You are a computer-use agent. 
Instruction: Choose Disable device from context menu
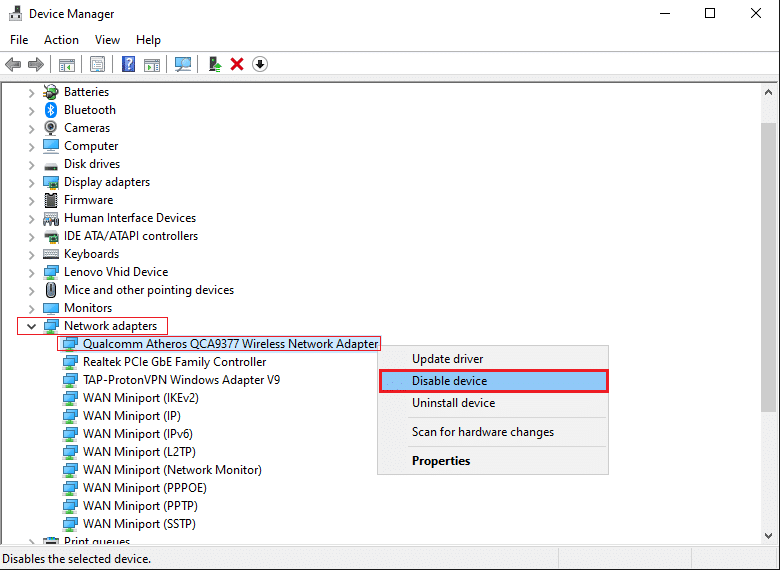pos(492,381)
